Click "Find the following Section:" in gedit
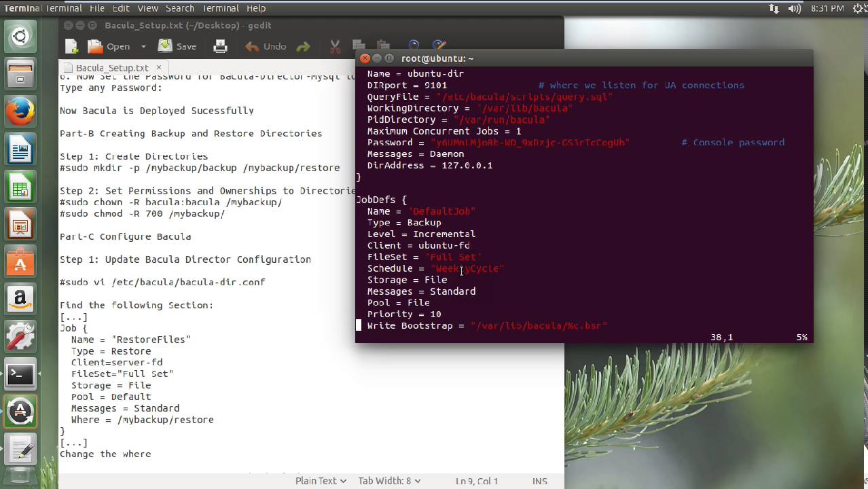The width and height of the screenshot is (868, 489). tap(137, 305)
